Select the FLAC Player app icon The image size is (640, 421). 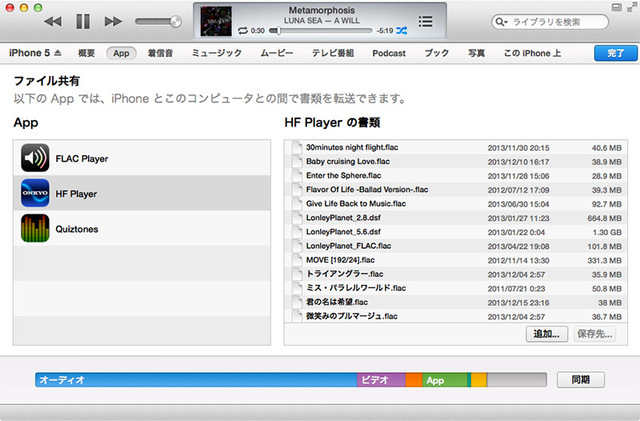click(x=36, y=159)
